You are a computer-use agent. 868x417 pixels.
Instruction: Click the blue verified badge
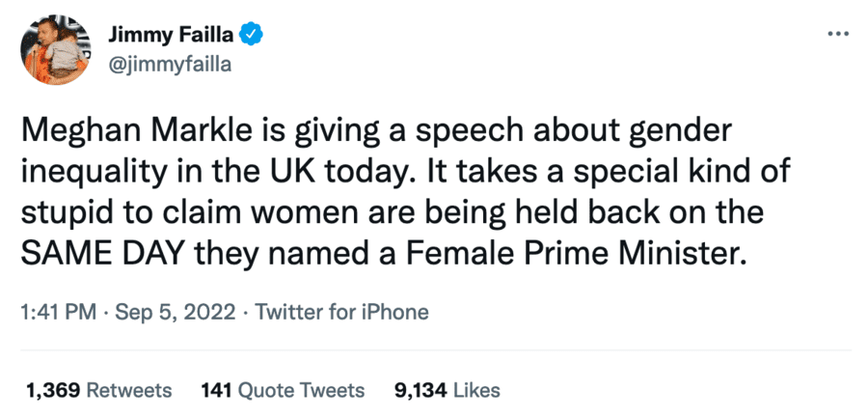click(x=252, y=36)
